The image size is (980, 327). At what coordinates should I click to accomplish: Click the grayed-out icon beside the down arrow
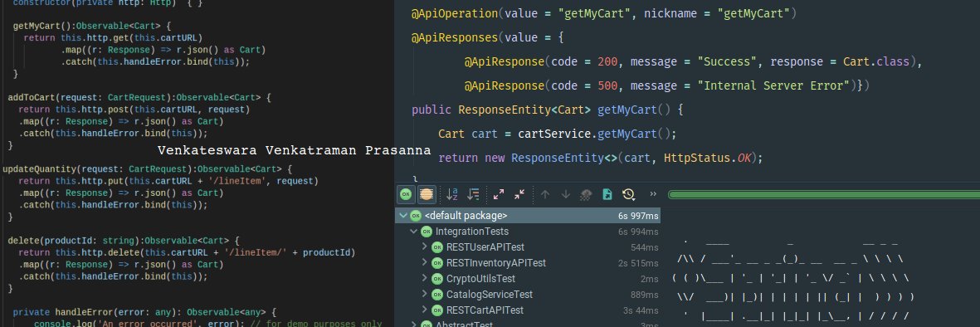[x=586, y=194]
